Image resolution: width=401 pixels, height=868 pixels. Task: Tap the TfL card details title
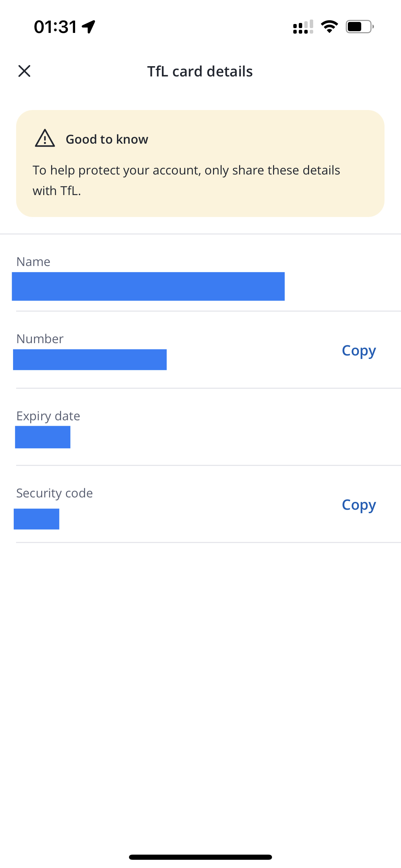(200, 72)
